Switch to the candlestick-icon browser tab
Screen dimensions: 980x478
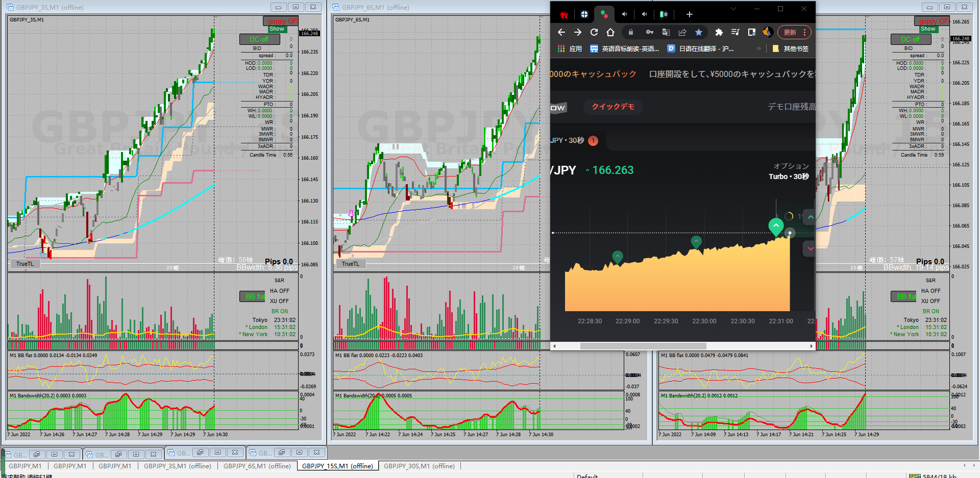click(663, 14)
